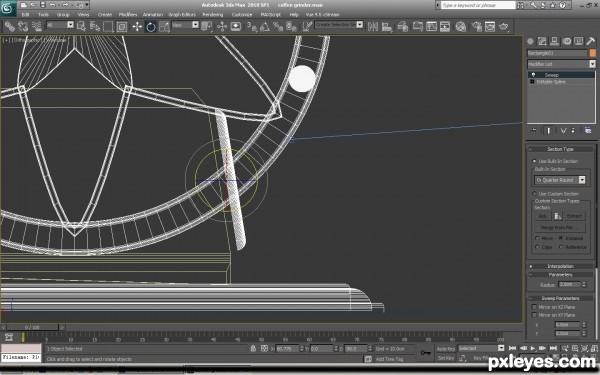Select Use Custom Section radio button

click(x=534, y=194)
